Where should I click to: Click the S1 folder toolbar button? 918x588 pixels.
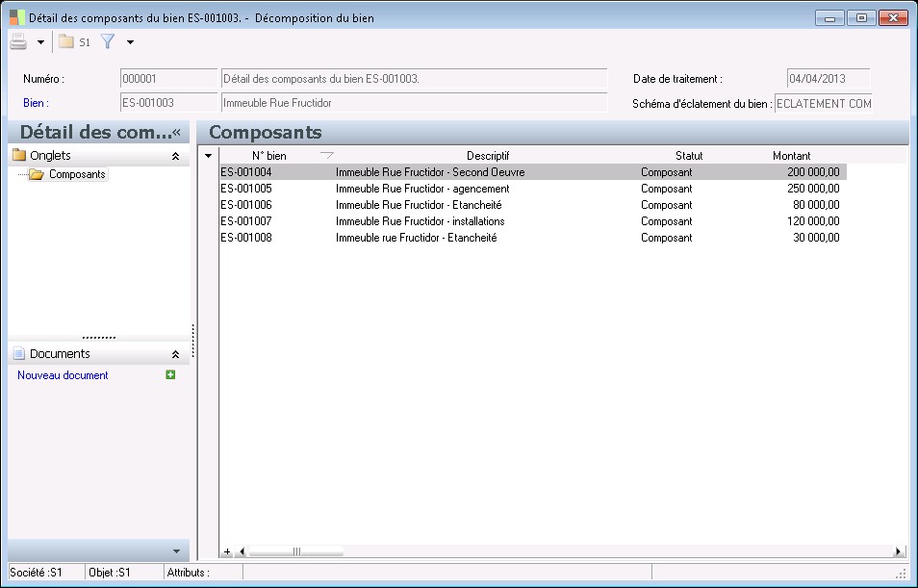click(75, 42)
